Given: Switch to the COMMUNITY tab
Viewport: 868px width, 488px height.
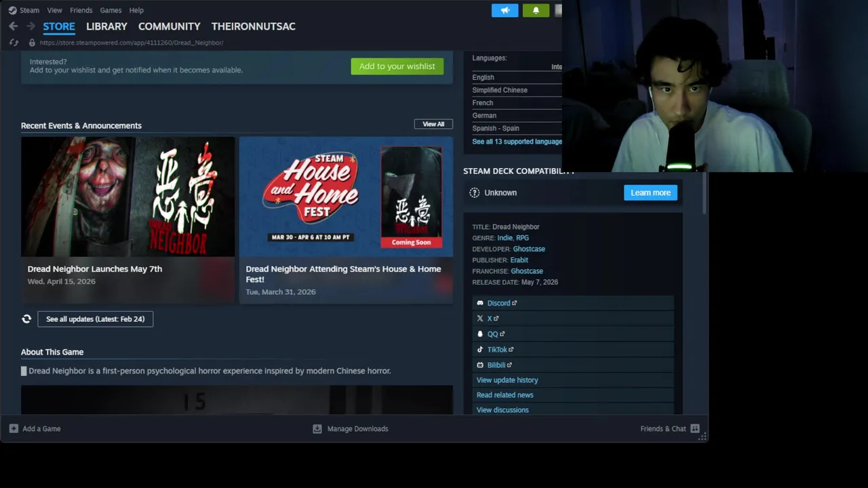Looking at the screenshot, I should pyautogui.click(x=170, y=26).
